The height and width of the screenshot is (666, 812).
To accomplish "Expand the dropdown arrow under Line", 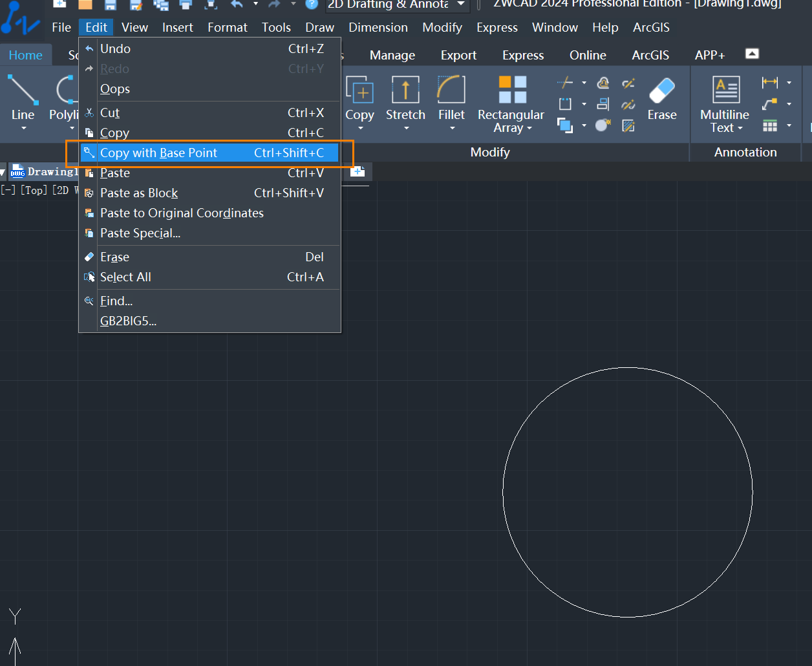I will click(x=24, y=129).
